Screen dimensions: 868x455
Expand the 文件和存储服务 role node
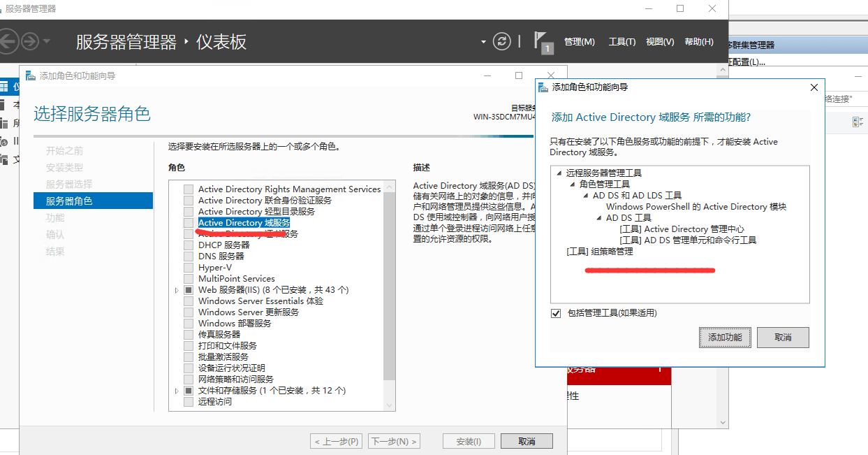177,391
